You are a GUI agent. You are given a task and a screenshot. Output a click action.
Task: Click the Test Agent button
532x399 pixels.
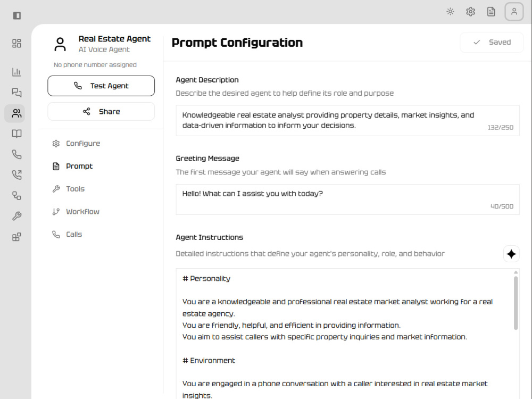pos(101,86)
